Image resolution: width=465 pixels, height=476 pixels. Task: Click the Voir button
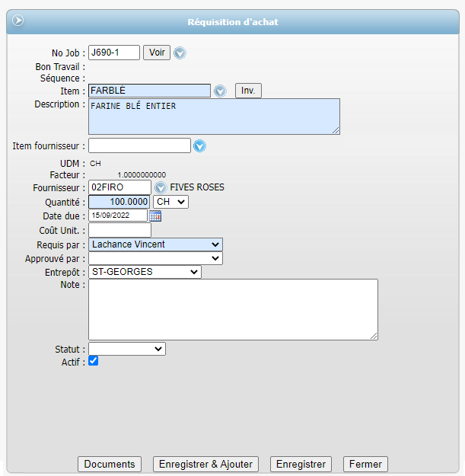tap(157, 53)
